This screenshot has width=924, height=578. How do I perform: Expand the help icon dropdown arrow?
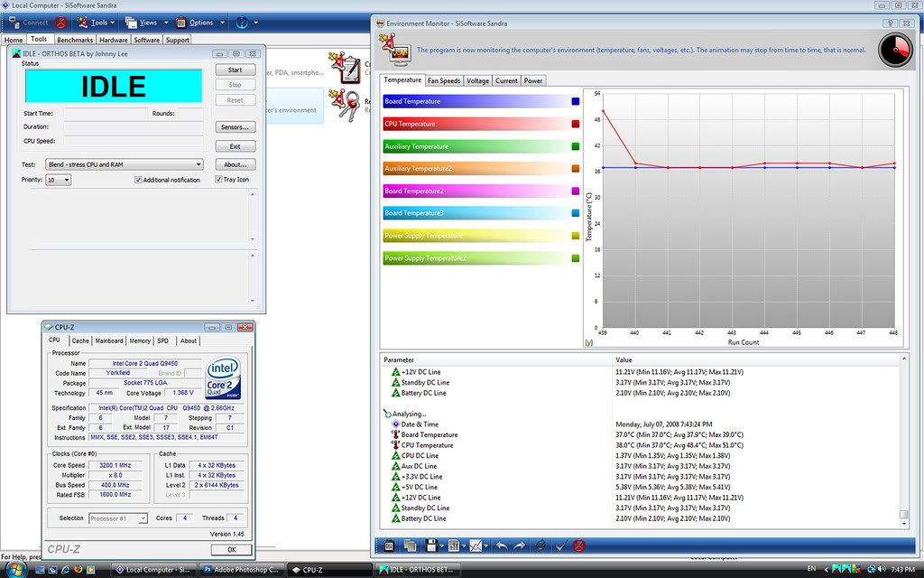point(255,23)
